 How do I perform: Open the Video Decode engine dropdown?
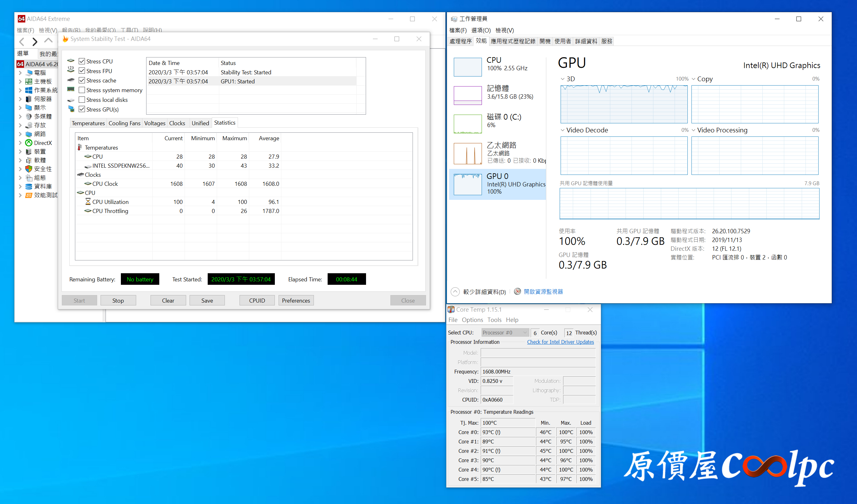click(562, 130)
